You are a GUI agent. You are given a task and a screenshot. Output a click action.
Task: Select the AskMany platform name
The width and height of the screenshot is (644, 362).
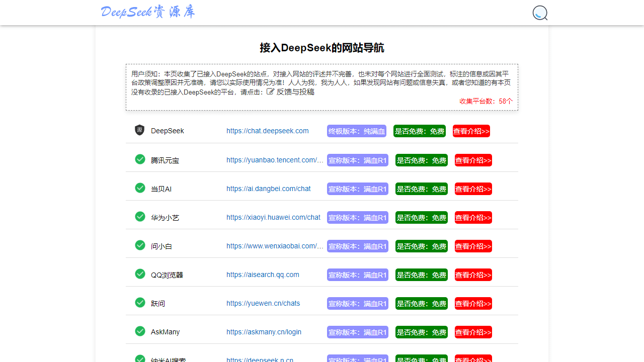click(166, 332)
